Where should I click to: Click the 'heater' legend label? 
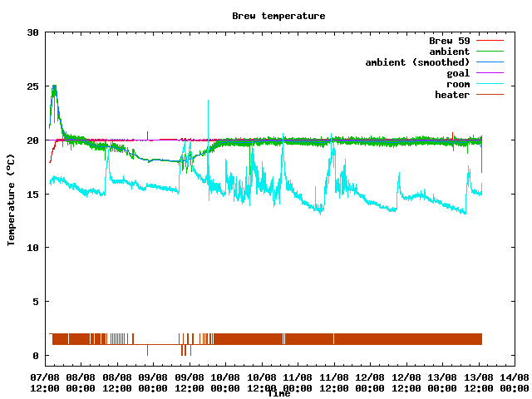(x=452, y=95)
